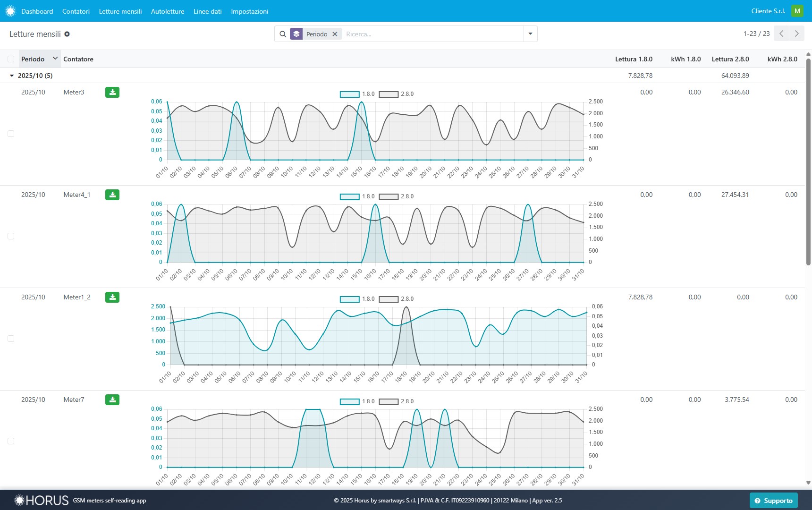The height and width of the screenshot is (510, 812).
Task: Select the Meter1_2 row checkbox
Action: (x=11, y=339)
